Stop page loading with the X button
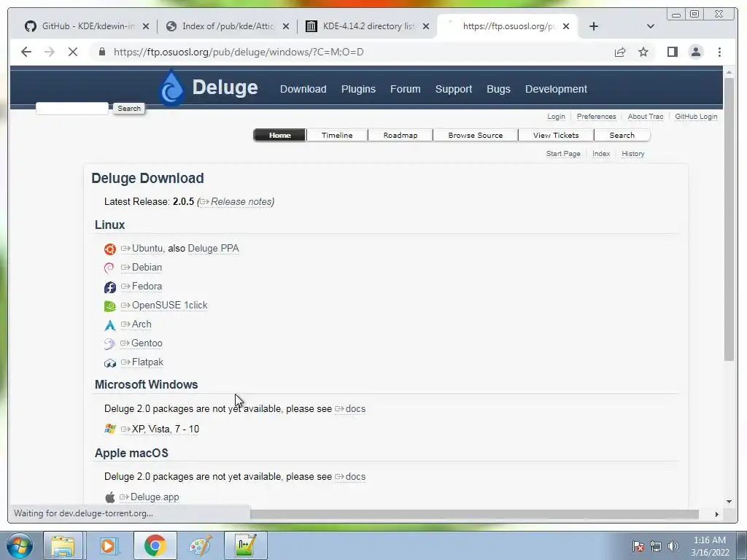This screenshot has width=747, height=560. pyautogui.click(x=73, y=52)
